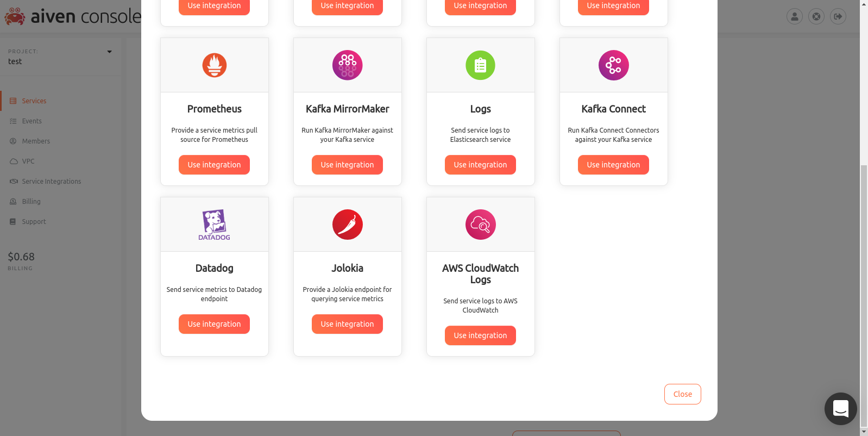This screenshot has height=436, width=868.
Task: Open Billing in the sidebar
Action: click(31, 202)
